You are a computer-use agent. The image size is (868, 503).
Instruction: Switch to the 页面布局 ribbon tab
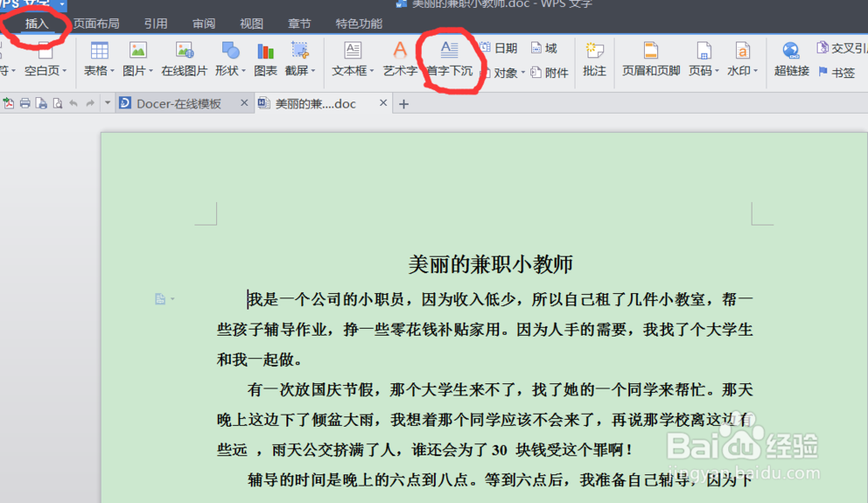[x=97, y=23]
